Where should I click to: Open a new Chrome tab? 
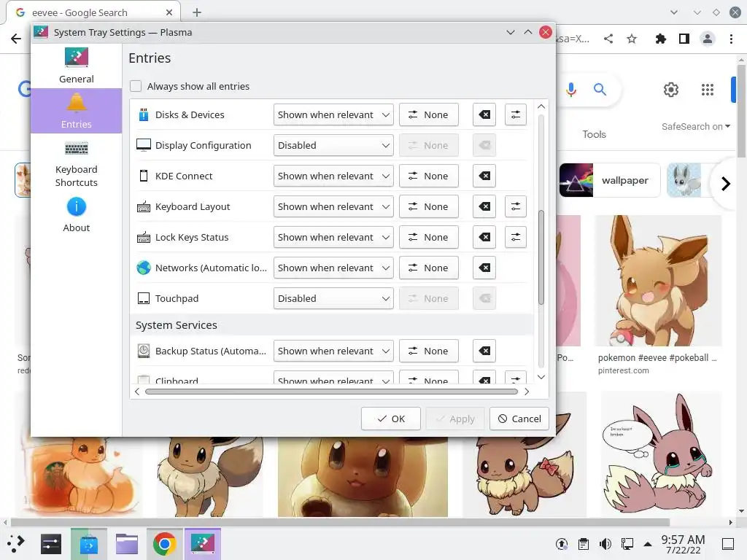[197, 12]
